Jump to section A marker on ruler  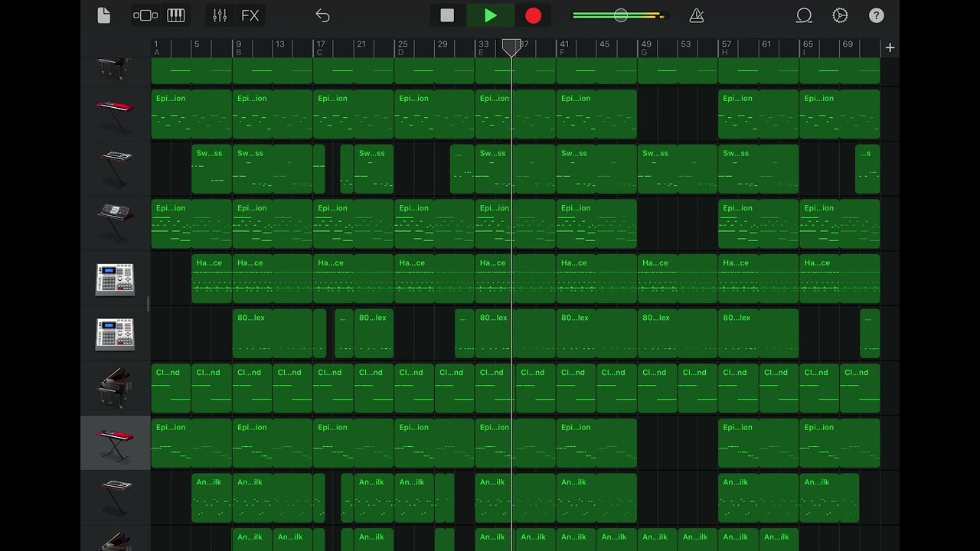point(157,53)
